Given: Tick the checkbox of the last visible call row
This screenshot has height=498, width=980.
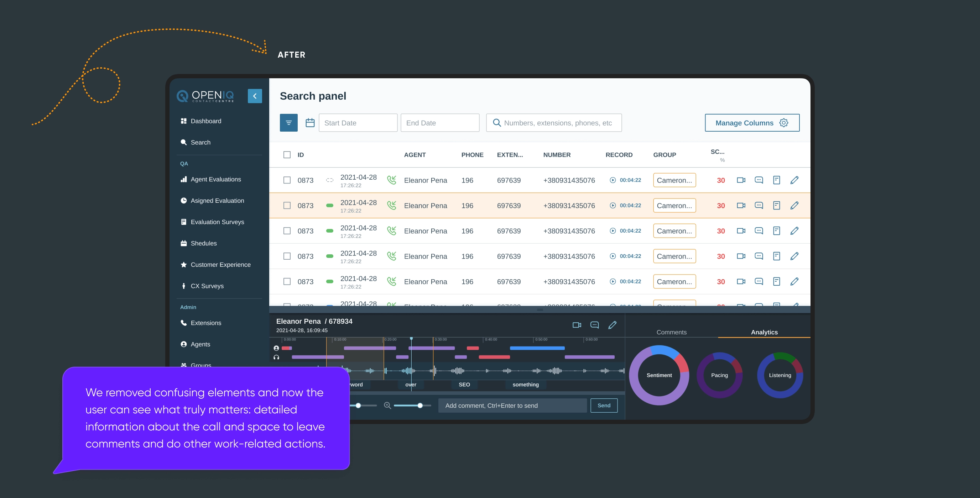Looking at the screenshot, I should pyautogui.click(x=287, y=281).
